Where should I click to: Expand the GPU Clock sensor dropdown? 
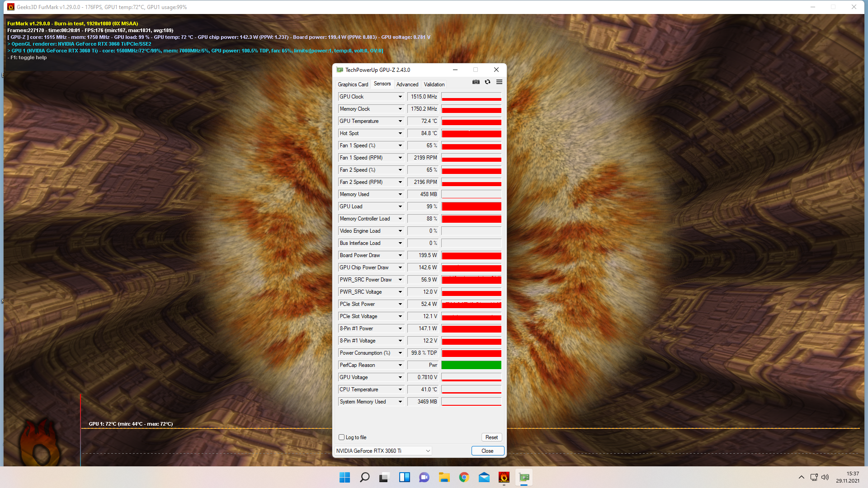pos(400,97)
